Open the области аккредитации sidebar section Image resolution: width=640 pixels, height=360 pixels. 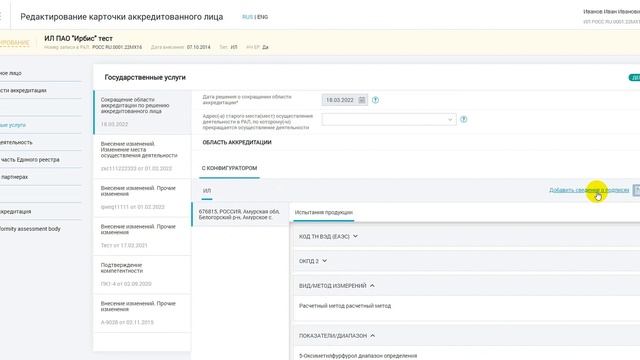23,90
